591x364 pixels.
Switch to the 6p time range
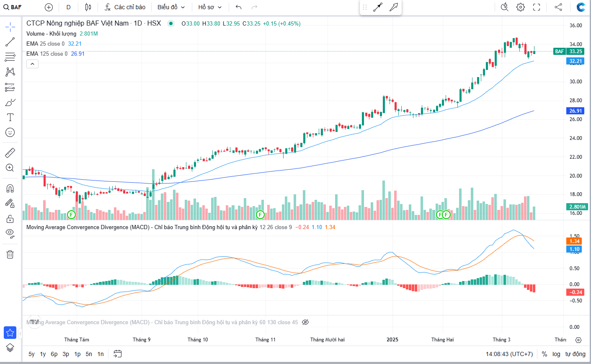54,354
